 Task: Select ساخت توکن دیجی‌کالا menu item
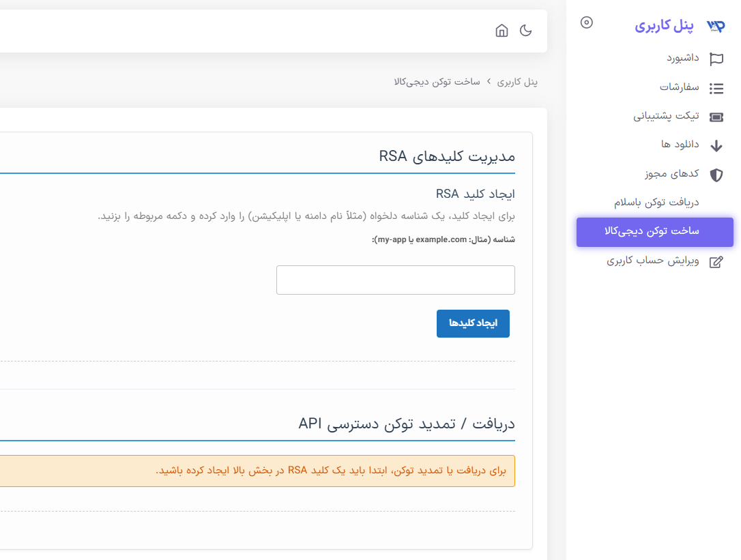(x=655, y=232)
